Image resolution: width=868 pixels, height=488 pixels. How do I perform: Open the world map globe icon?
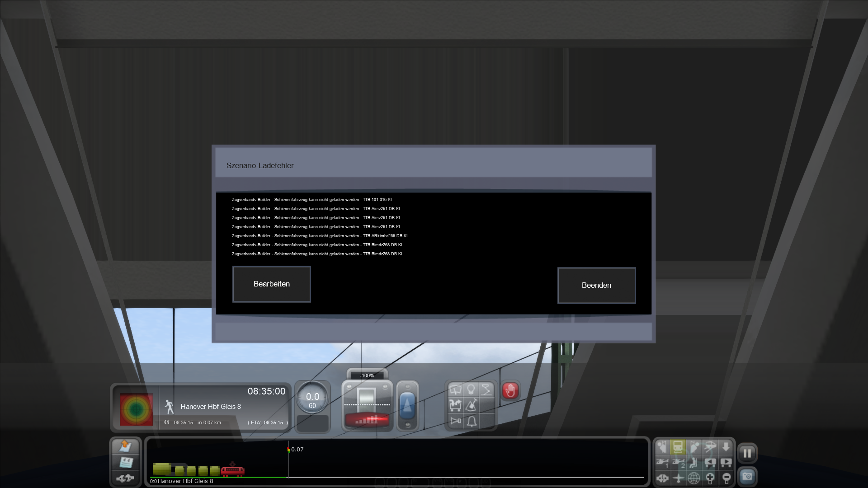(x=694, y=478)
